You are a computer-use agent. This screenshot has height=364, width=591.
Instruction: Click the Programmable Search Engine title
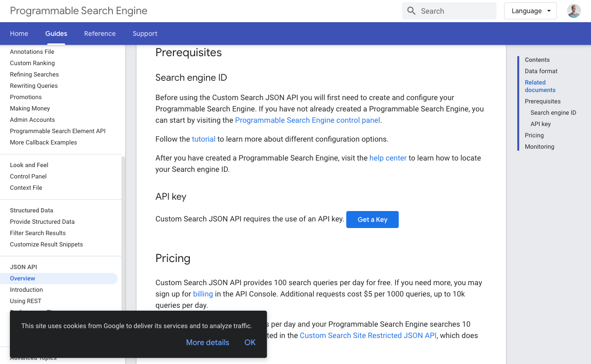click(78, 11)
